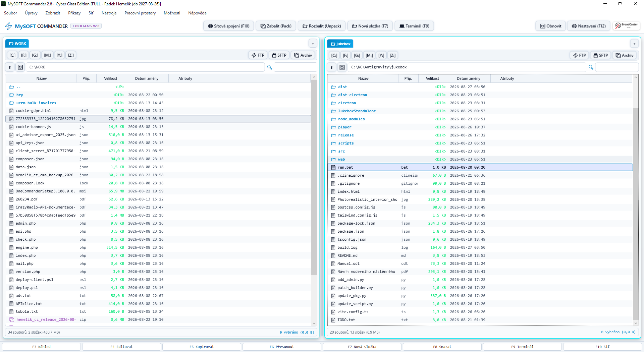The width and height of the screenshot is (644, 352).
Task: Open Archiv in left panel
Action: pos(303,55)
